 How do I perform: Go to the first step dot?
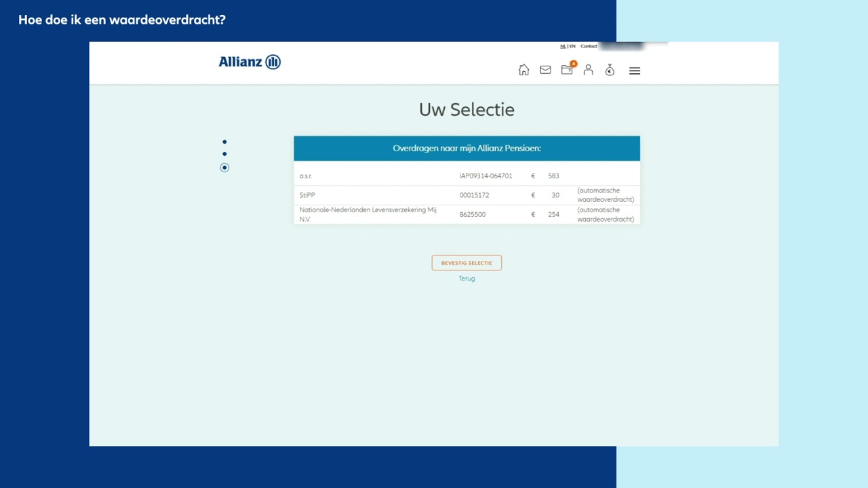pyautogui.click(x=224, y=142)
